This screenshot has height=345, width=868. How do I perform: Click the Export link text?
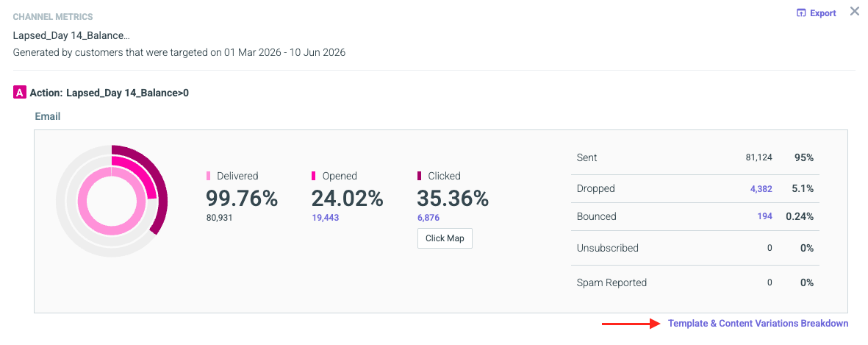[x=822, y=13]
